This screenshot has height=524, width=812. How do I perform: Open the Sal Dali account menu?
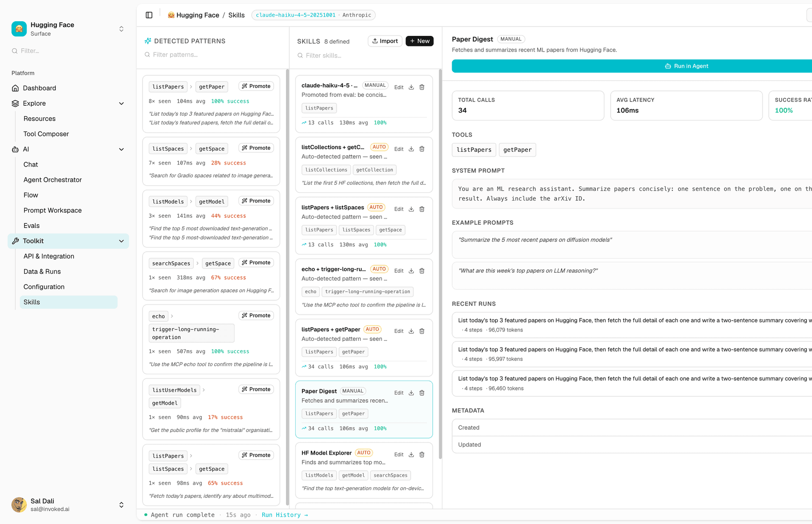click(x=121, y=505)
